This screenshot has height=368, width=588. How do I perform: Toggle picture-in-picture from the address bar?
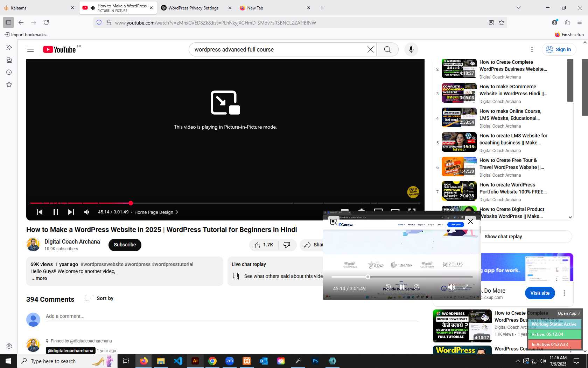(491, 22)
